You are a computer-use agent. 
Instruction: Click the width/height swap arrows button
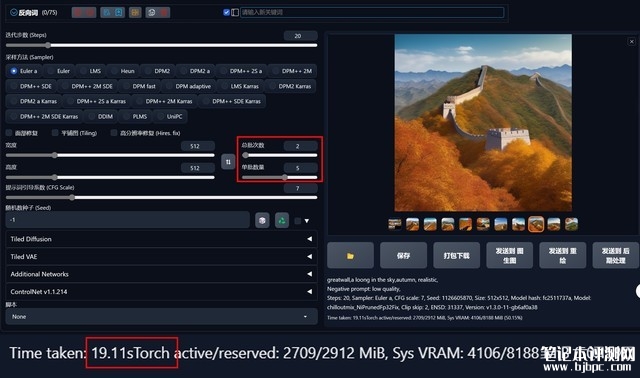coord(228,162)
